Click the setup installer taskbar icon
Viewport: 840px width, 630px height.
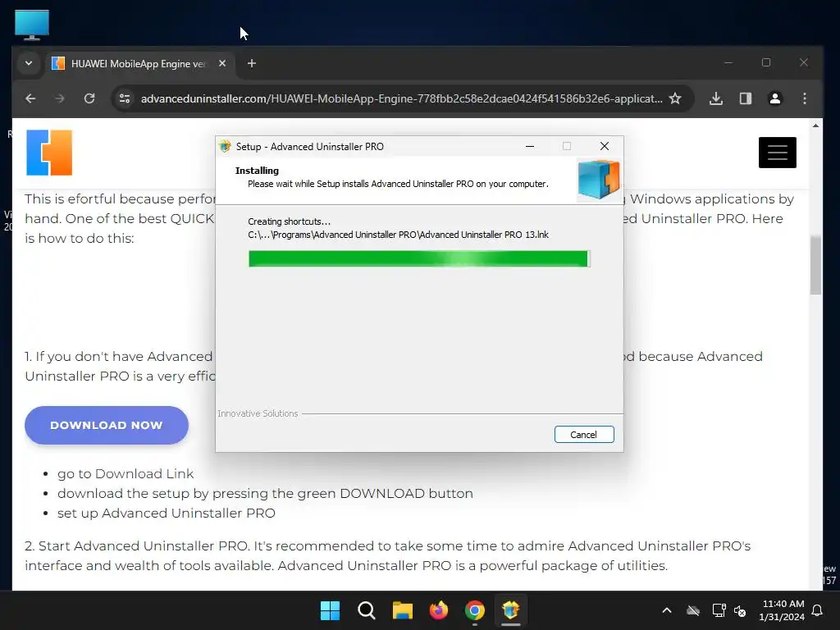[511, 610]
